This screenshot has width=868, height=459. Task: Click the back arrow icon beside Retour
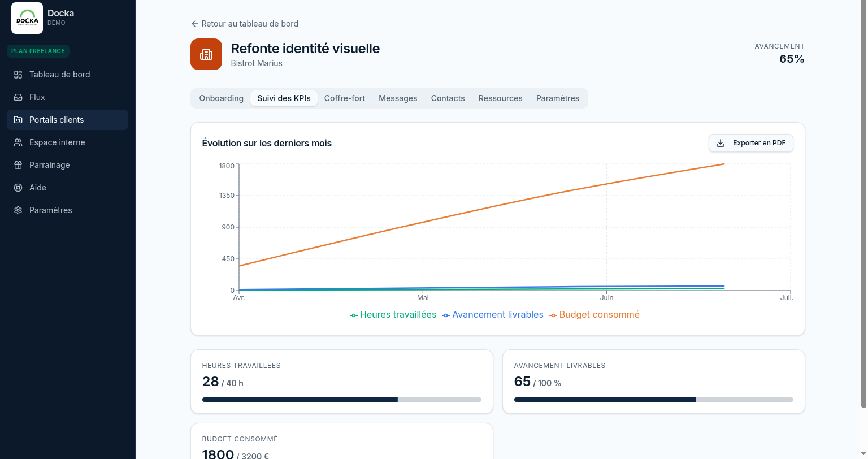pyautogui.click(x=195, y=24)
